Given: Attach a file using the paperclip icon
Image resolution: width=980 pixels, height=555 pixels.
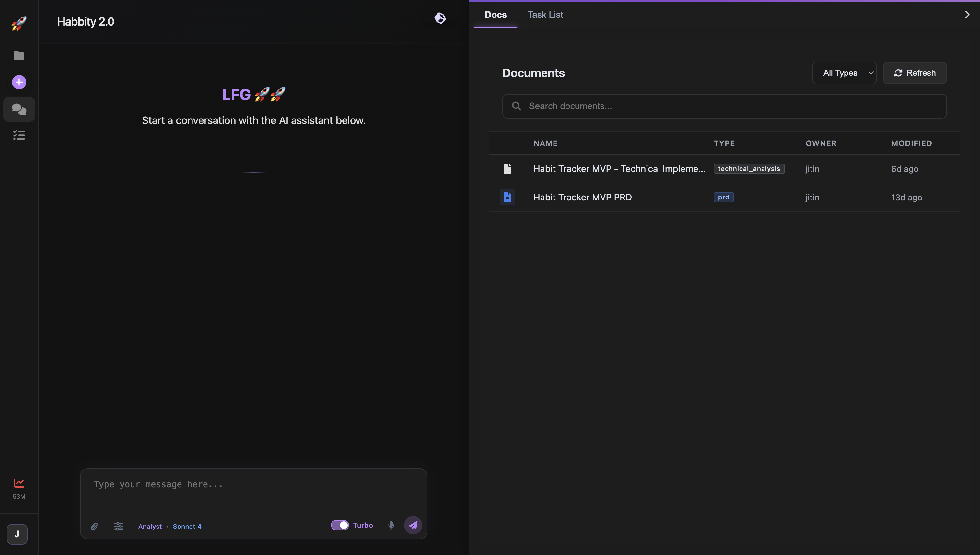Looking at the screenshot, I should (x=95, y=526).
